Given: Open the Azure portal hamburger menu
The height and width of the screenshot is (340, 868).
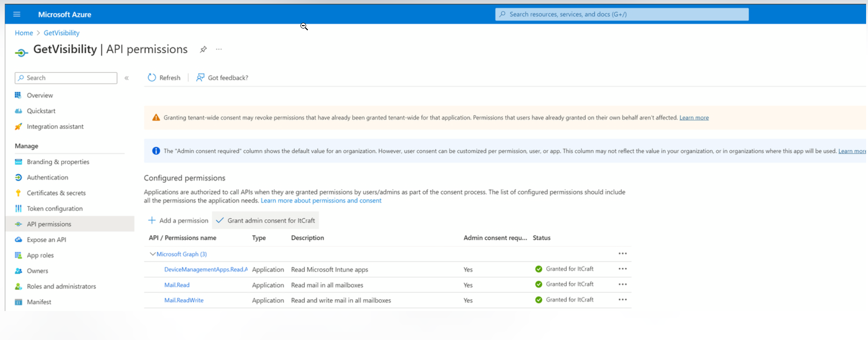Looking at the screenshot, I should pyautogui.click(x=17, y=14).
